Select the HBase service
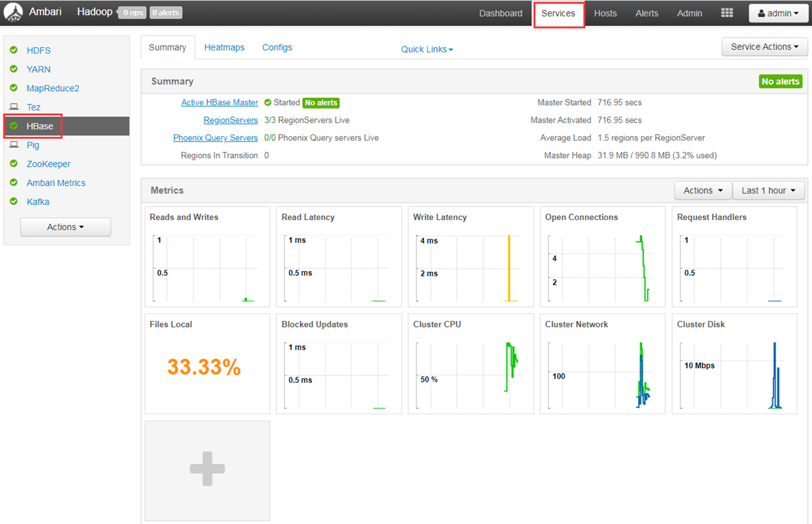This screenshot has width=812, height=524. (40, 126)
